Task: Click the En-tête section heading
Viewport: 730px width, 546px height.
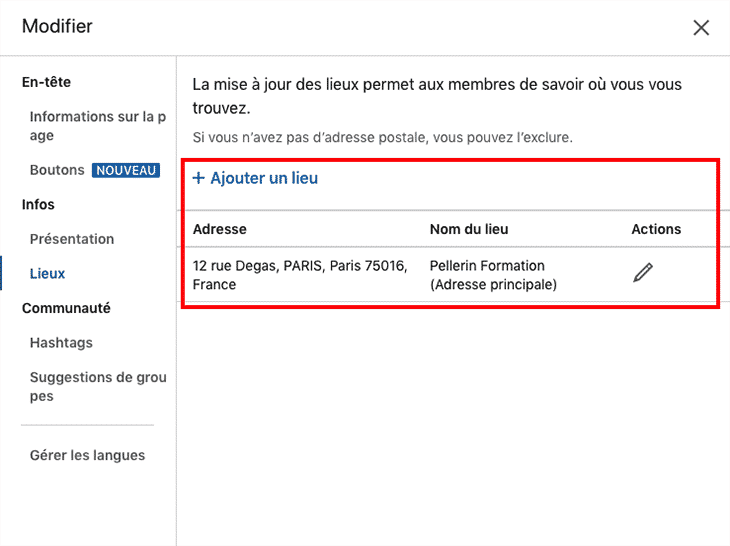Action: (x=46, y=82)
